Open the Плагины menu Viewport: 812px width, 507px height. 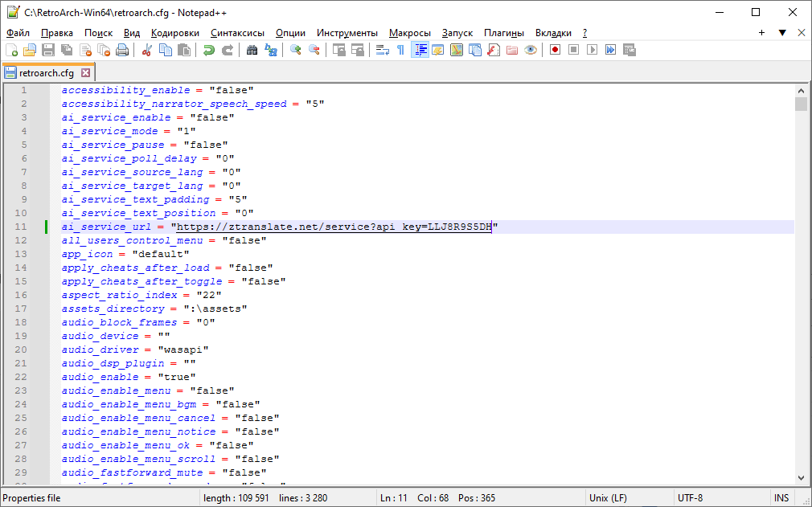pos(504,33)
